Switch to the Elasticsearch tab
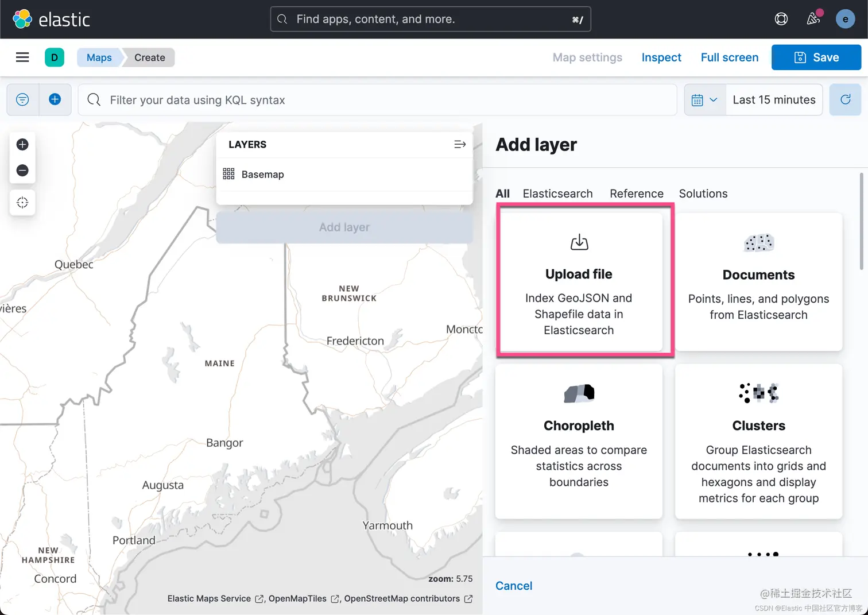This screenshot has height=615, width=868. click(557, 194)
